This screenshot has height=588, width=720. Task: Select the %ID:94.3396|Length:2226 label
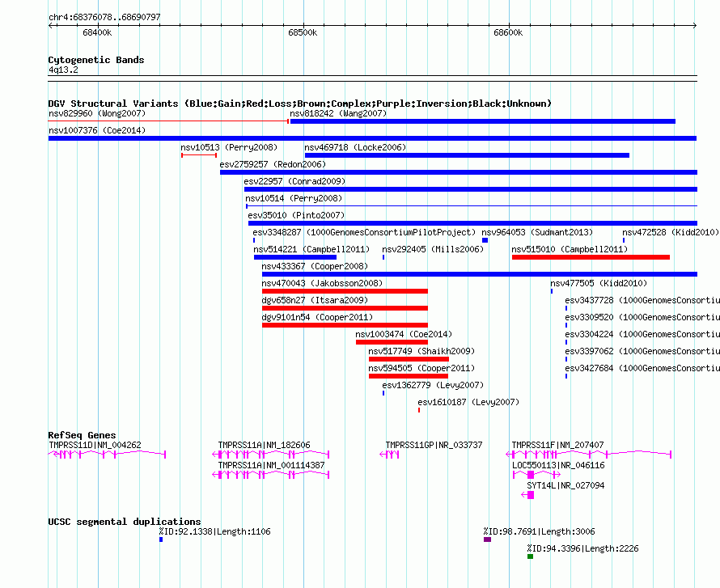(x=582, y=548)
